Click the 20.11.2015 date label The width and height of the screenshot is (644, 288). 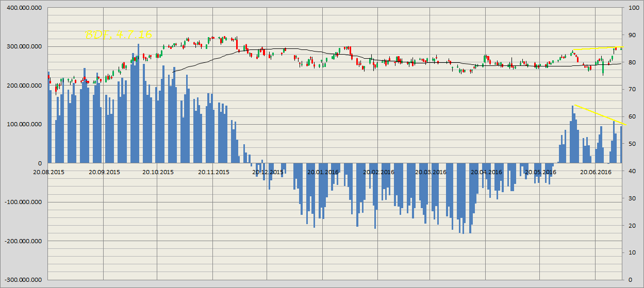[x=213, y=172]
